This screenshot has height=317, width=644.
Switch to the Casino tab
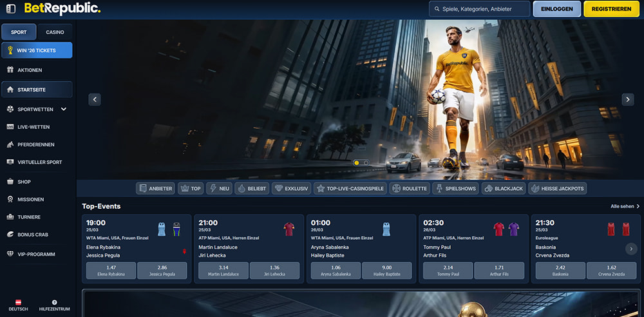pyautogui.click(x=55, y=32)
